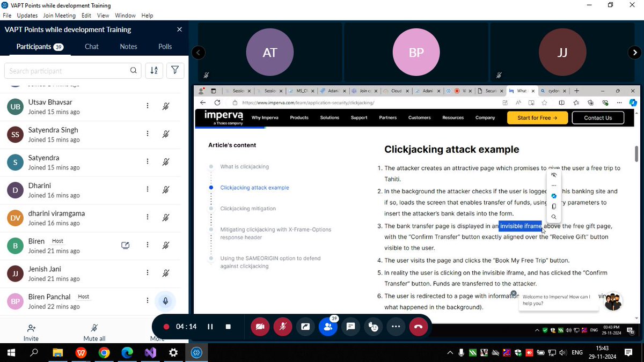Toggle active mic for Biren Panchal
644x362 pixels.
coord(165,301)
